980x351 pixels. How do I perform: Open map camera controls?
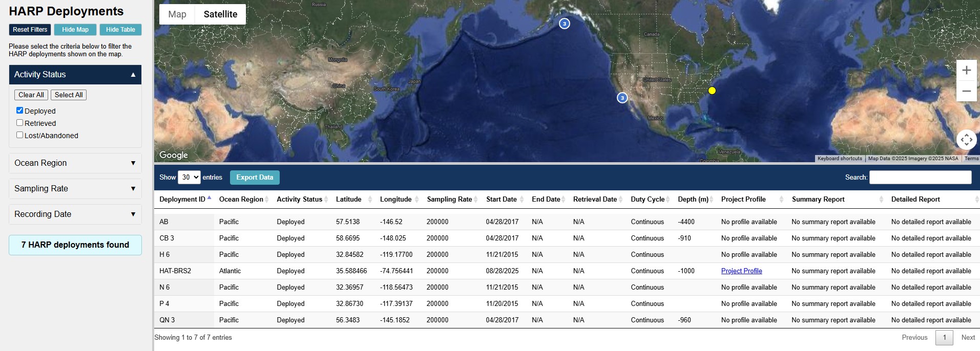[966, 139]
